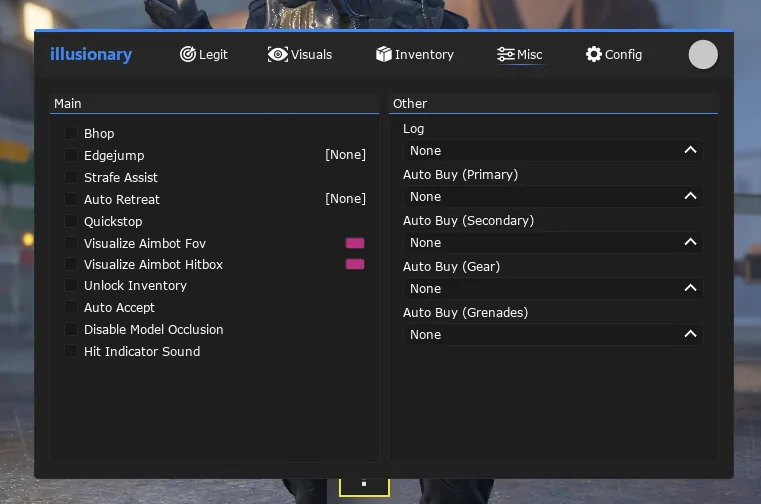Expand the Log dropdown
This screenshot has width=761, height=504.
pyautogui.click(x=552, y=150)
